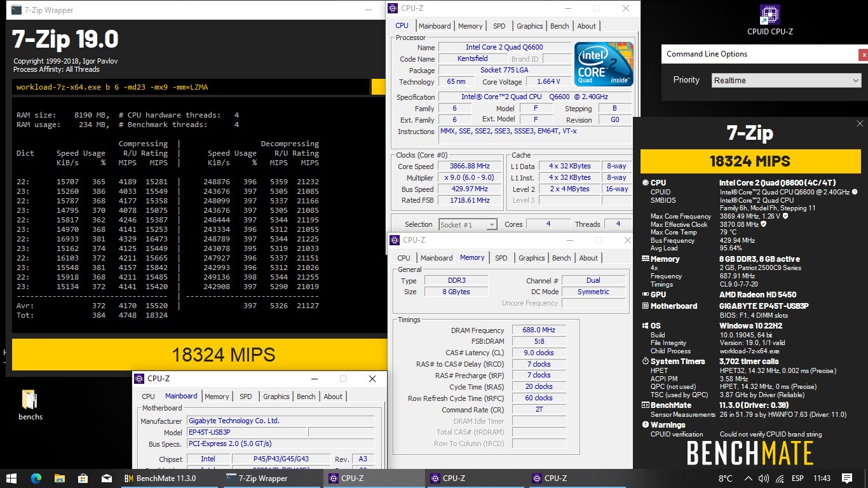This screenshot has width=868, height=488.
Task: Select CPU tab in CPU-Z Mainboard window
Action: point(148,396)
